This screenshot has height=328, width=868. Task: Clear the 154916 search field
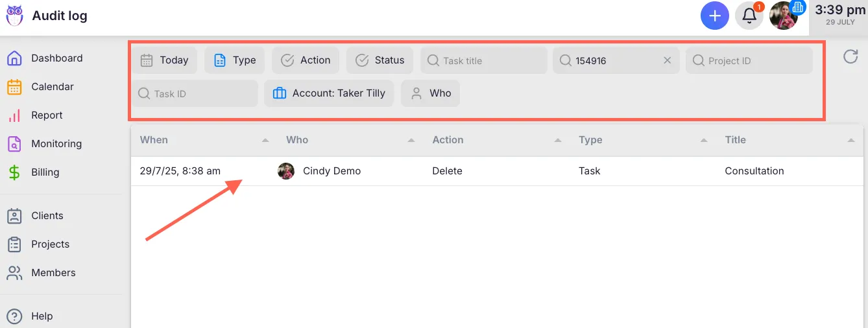tap(667, 60)
